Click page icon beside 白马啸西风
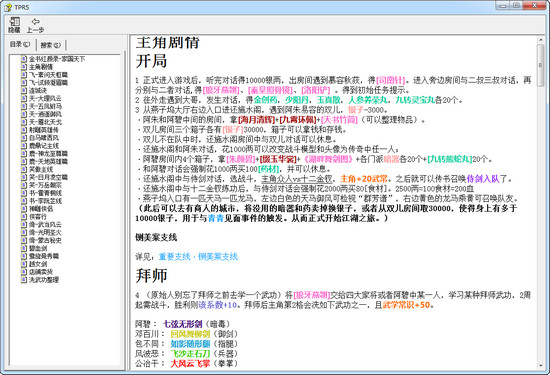The image size is (550, 375). (24, 138)
